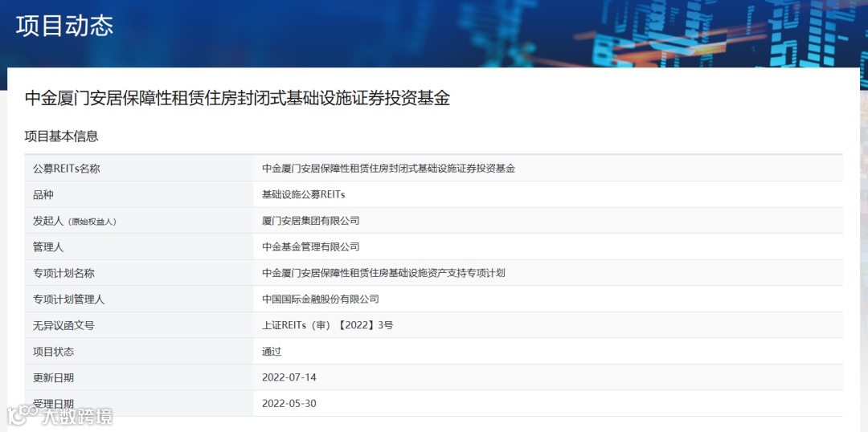Select the 厦门安居集团有限公司 value

point(311,222)
